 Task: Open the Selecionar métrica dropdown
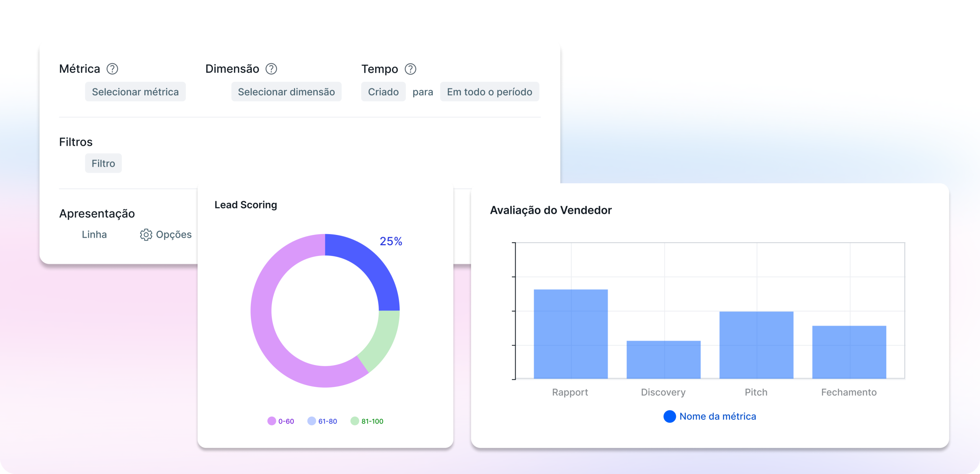tap(135, 92)
